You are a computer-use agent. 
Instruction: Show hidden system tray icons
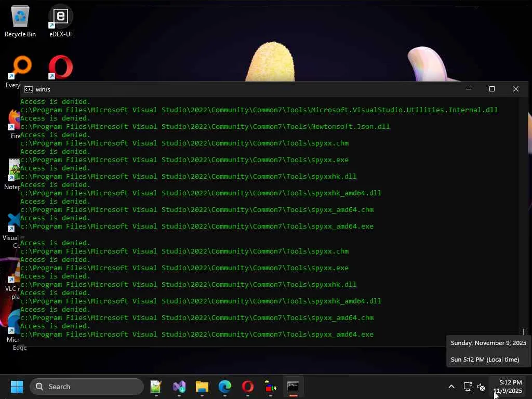click(451, 387)
